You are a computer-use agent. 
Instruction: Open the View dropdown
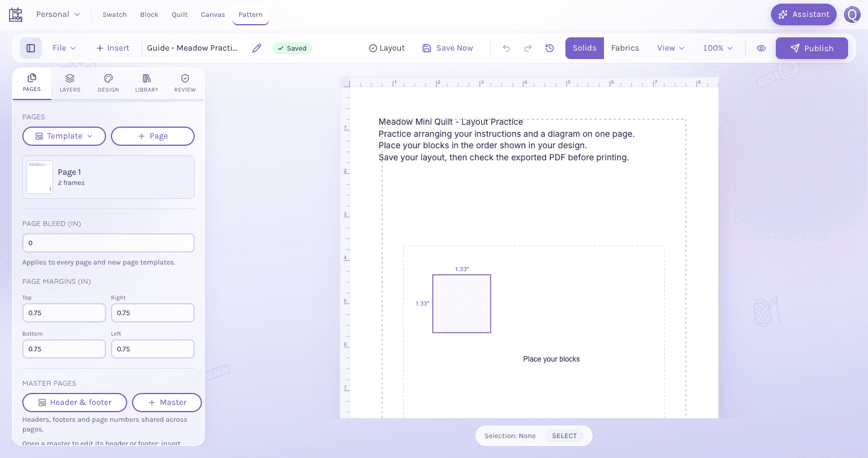click(x=671, y=48)
